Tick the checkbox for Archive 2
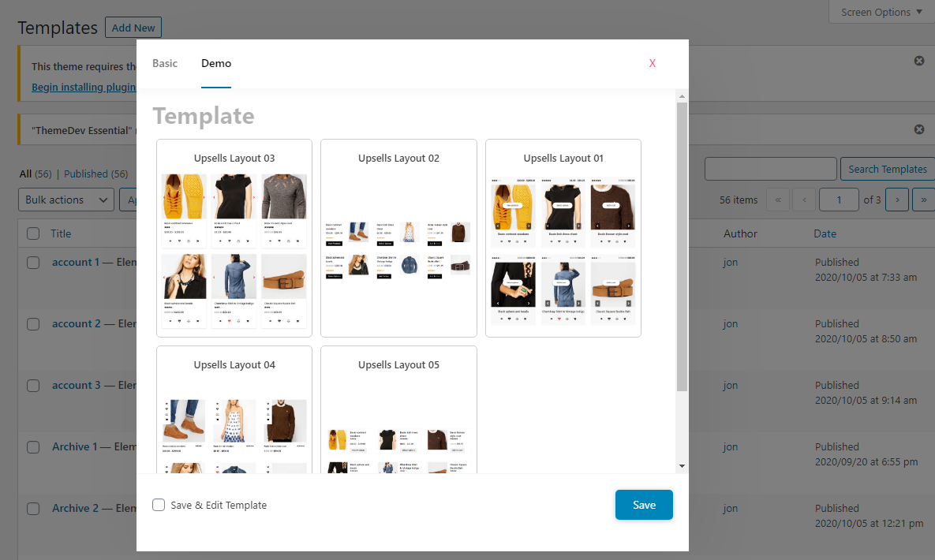This screenshot has height=560, width=935. click(33, 508)
